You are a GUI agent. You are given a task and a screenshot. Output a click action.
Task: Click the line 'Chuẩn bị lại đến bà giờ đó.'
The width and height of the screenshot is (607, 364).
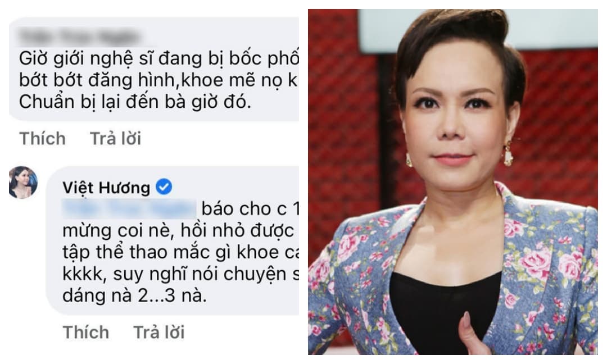point(135,102)
